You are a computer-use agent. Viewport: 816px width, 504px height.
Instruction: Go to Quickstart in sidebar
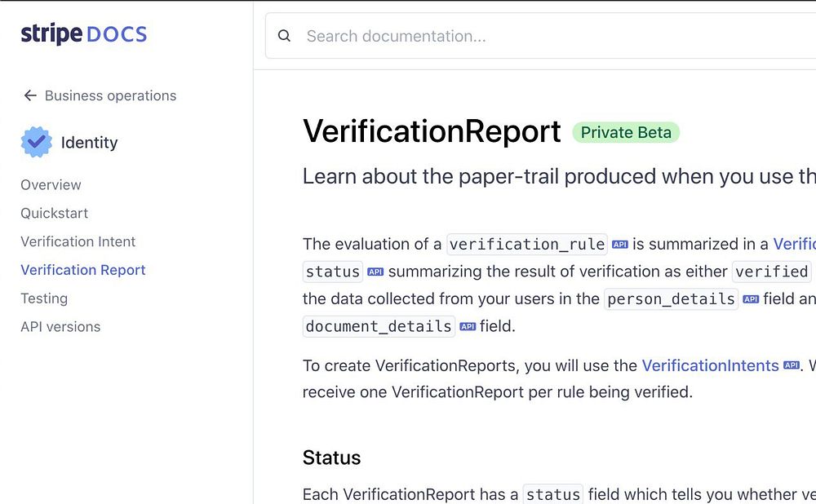point(54,214)
